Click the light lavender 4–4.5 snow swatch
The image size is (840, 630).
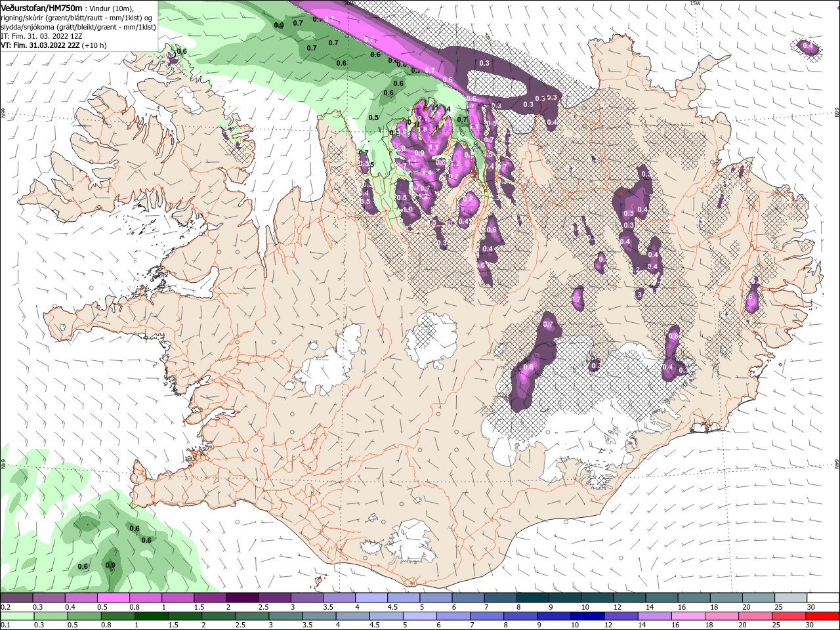pos(371,598)
